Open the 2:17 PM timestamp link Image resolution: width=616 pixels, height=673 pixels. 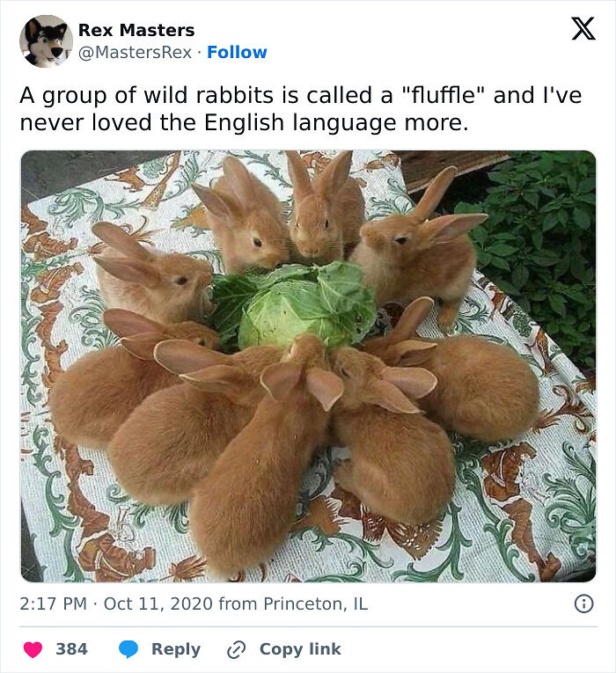[54, 604]
